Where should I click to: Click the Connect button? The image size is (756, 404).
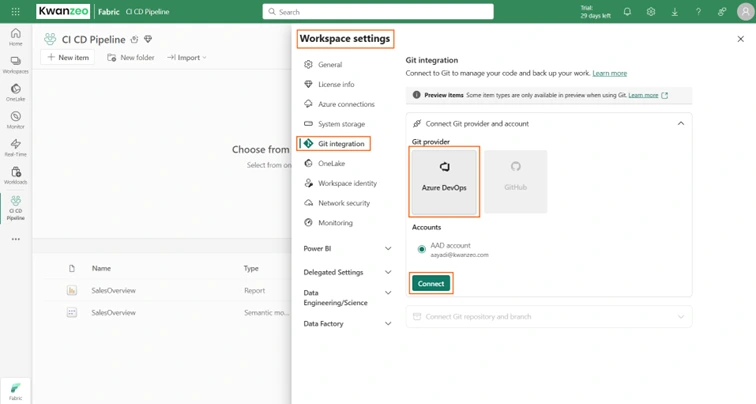click(431, 283)
